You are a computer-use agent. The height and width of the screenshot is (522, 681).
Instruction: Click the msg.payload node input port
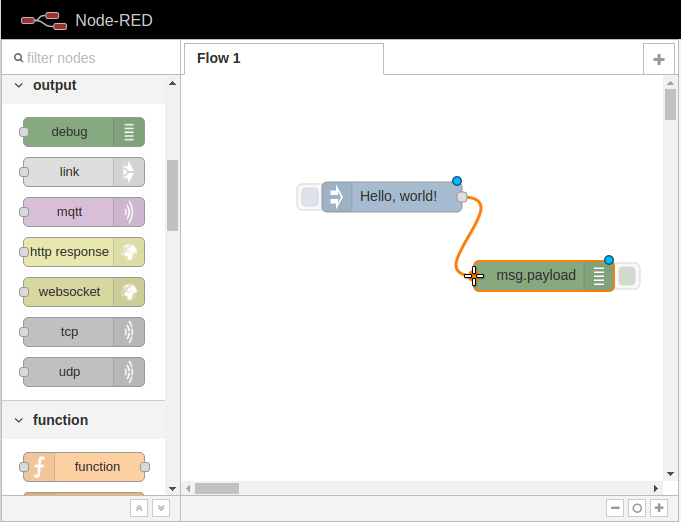(473, 276)
